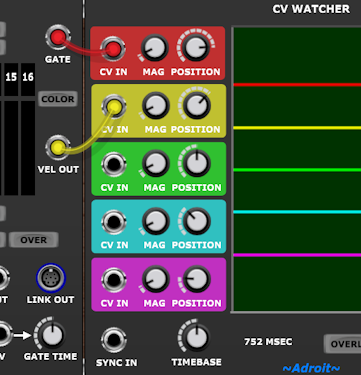Toggle the COLOR button
The height and width of the screenshot is (375, 361).
click(58, 99)
